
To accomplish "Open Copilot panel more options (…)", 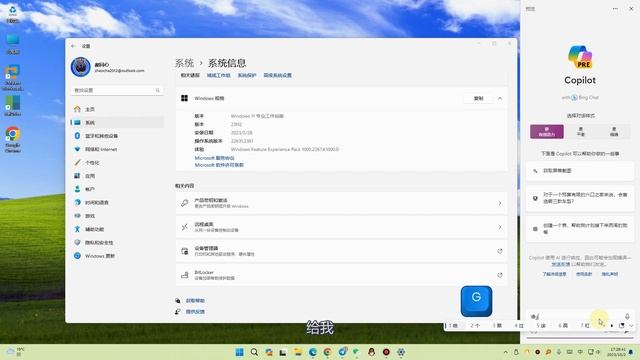I will (x=615, y=9).
